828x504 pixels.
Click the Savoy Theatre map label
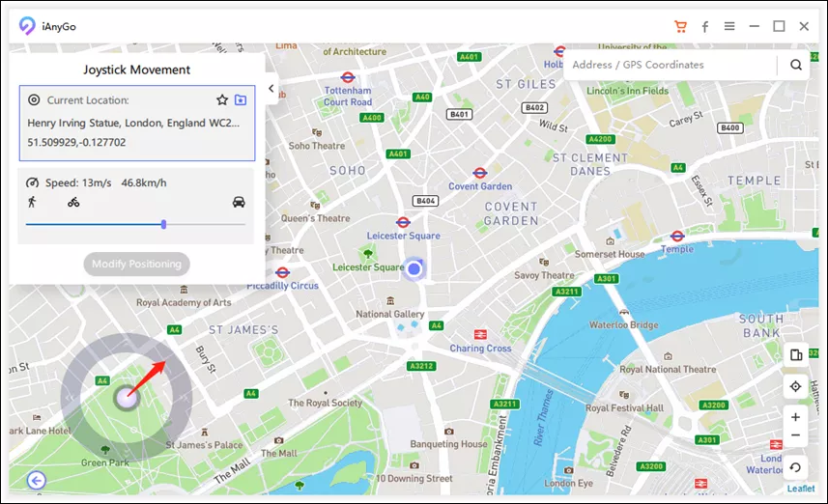tap(544, 275)
